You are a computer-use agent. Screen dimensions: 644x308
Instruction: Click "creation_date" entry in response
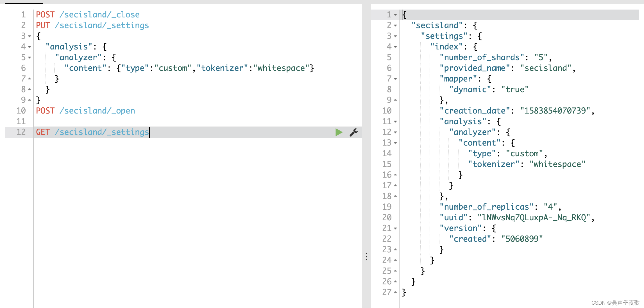[517, 111]
